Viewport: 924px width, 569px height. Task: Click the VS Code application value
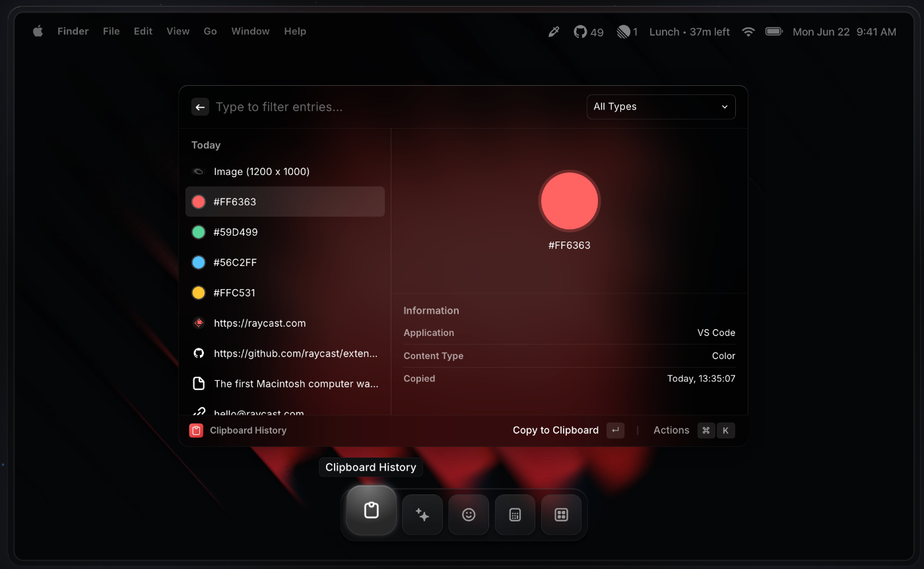[x=716, y=333]
